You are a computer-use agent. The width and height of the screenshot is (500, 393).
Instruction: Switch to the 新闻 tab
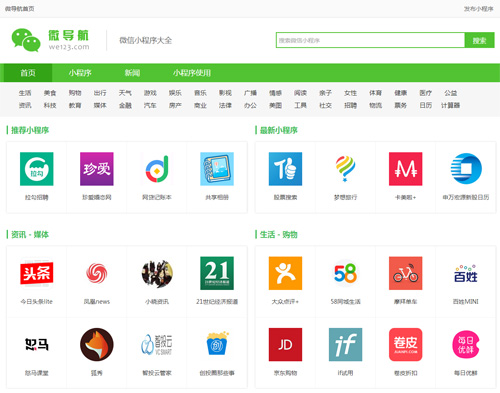click(132, 73)
